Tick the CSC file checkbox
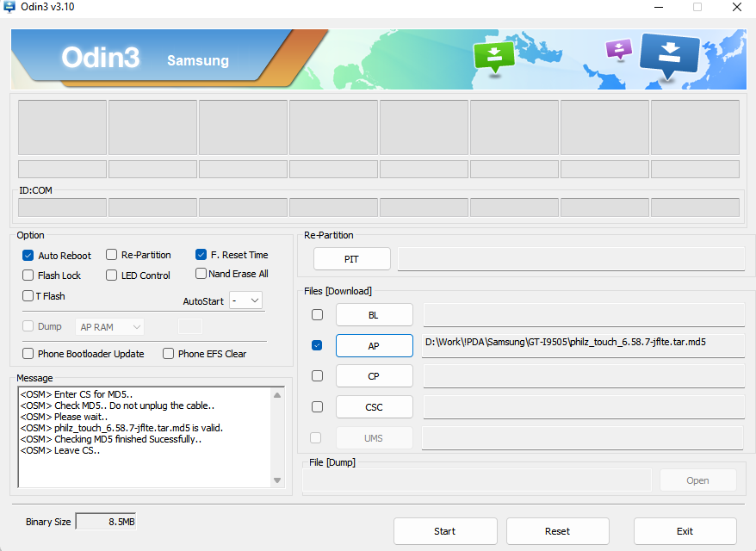The height and width of the screenshot is (551, 756). (x=317, y=407)
